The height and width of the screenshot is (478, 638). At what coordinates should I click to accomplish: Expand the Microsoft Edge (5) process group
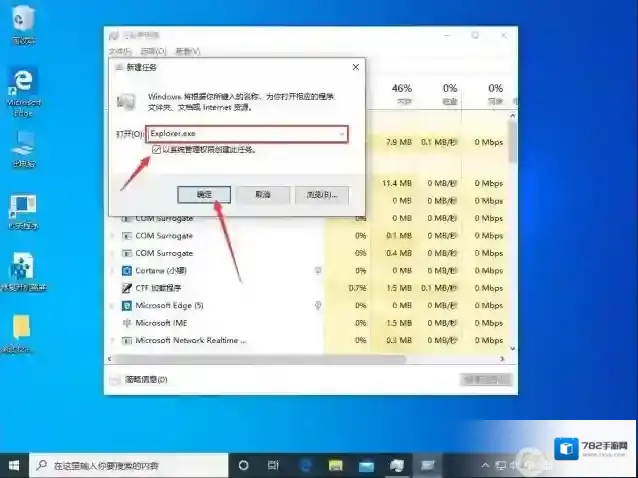[x=113, y=306]
